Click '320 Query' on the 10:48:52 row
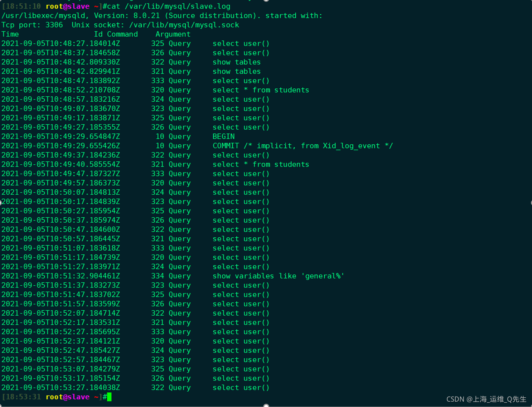Screen dimensions: 532x407 171,90
